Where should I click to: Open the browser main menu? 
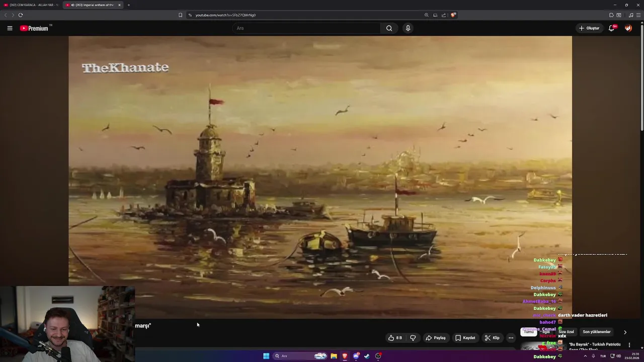tap(638, 15)
